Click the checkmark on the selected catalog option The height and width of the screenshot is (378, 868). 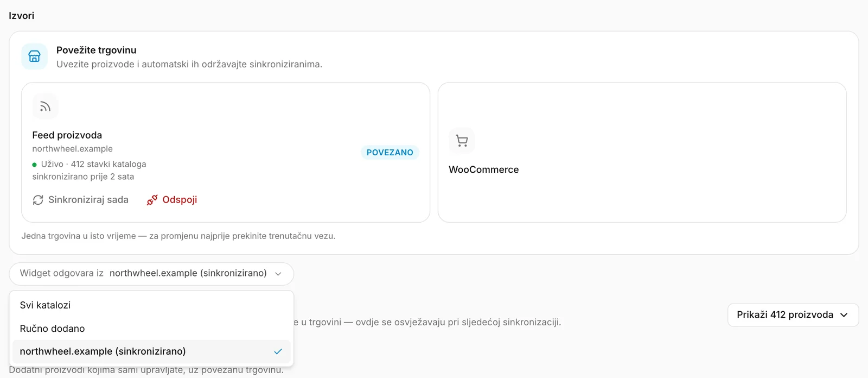tap(278, 351)
